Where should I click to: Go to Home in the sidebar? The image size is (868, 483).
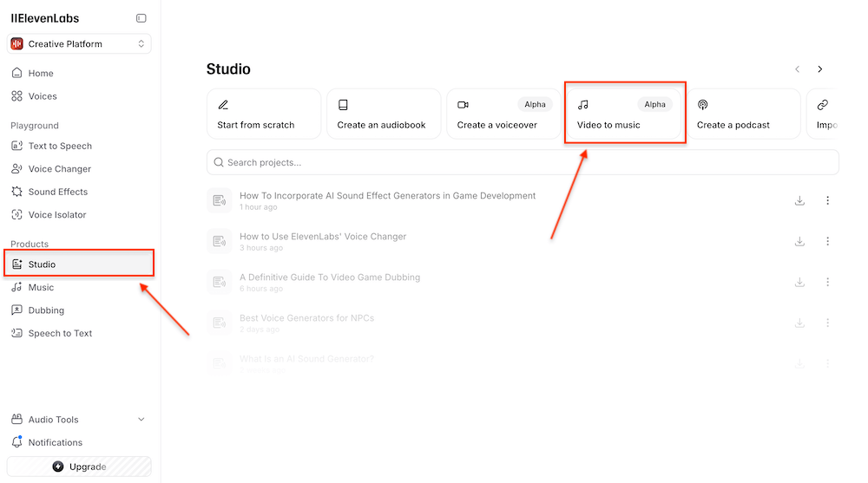[x=41, y=73]
